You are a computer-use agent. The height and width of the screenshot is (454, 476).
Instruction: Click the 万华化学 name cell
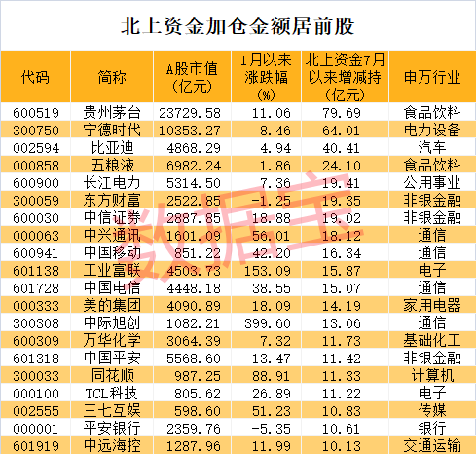point(112,340)
